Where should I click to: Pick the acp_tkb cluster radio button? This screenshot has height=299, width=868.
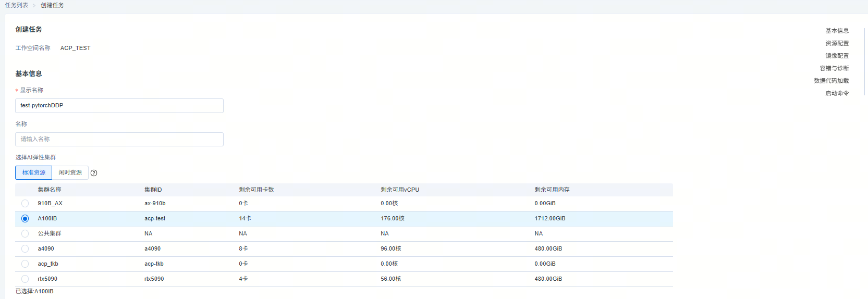(25, 264)
